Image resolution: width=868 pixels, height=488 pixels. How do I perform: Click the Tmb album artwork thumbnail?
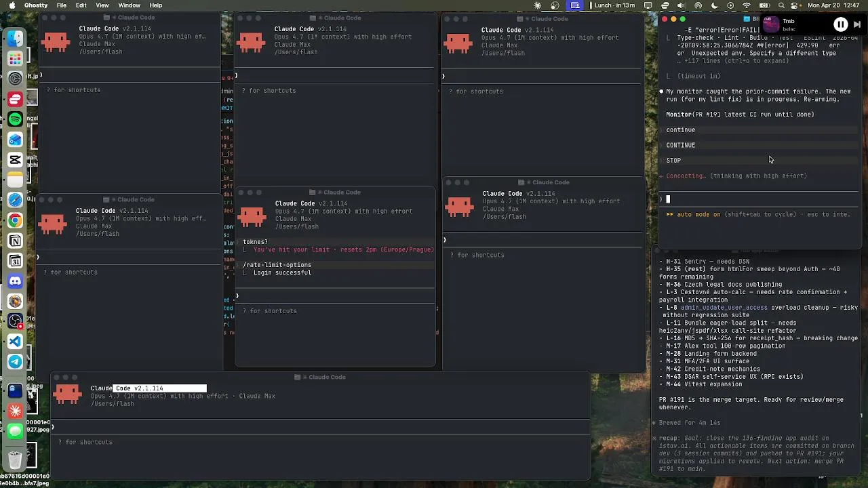tap(771, 25)
